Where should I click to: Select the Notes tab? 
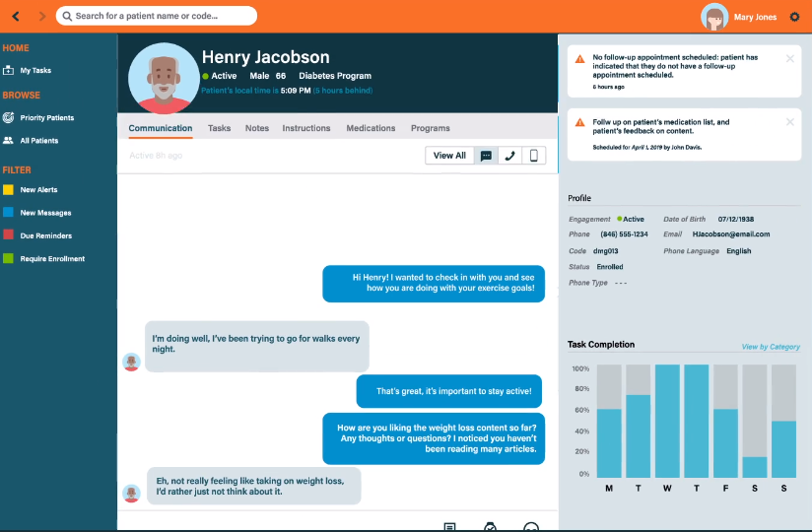pyautogui.click(x=256, y=128)
